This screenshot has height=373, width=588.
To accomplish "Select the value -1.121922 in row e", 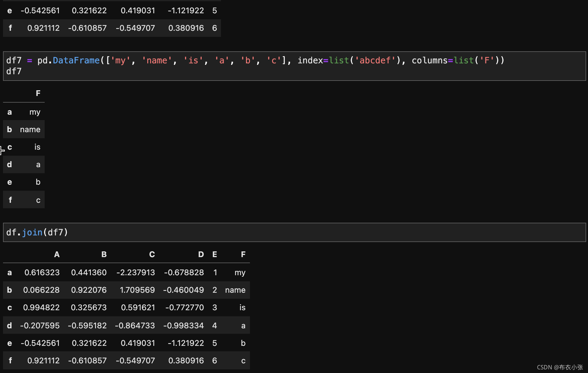I will [x=186, y=343].
